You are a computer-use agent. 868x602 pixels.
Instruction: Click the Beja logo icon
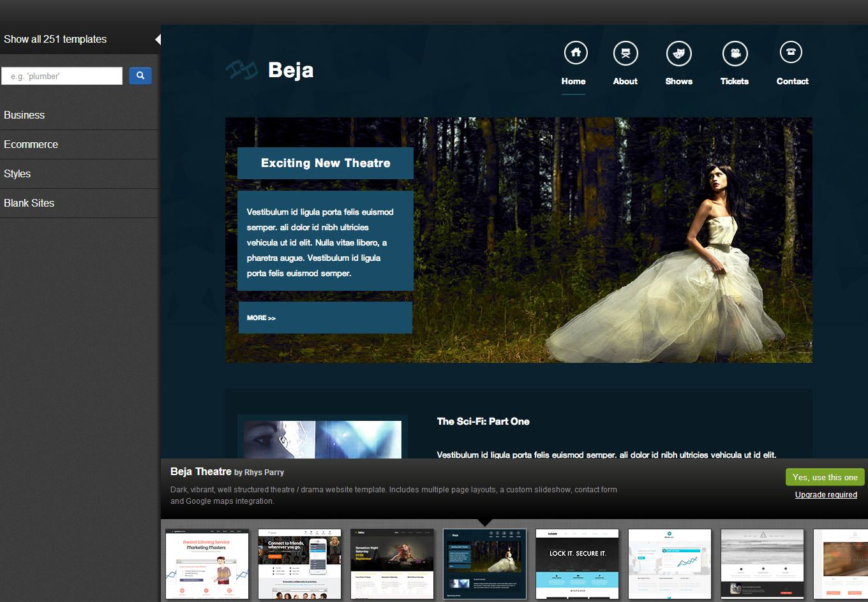[241, 70]
